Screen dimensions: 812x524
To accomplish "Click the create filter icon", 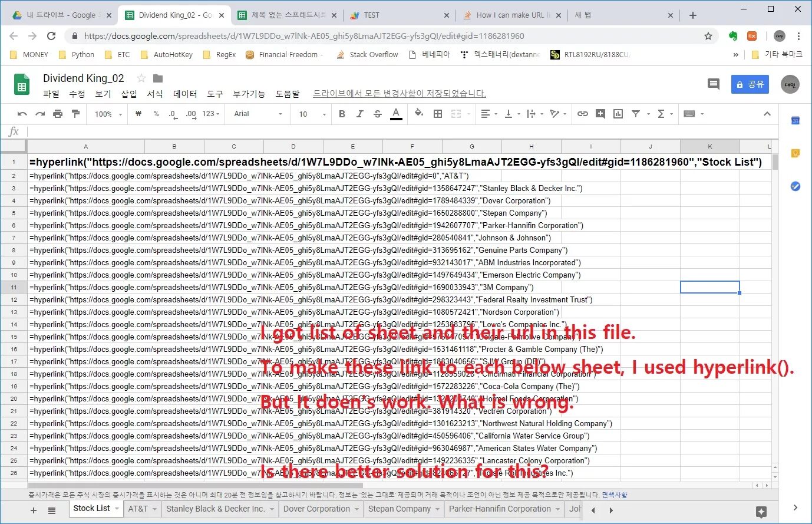I will 636,114.
